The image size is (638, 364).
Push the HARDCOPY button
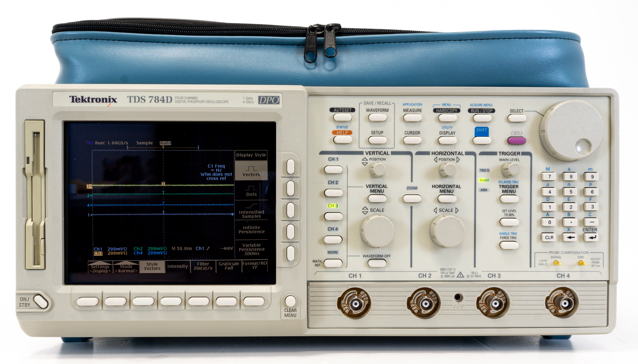447,117
